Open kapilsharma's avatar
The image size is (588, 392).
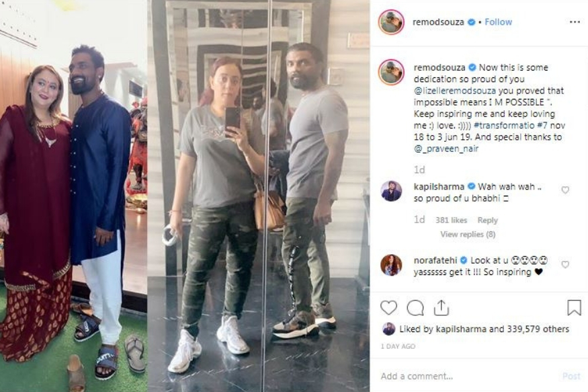coord(391,192)
